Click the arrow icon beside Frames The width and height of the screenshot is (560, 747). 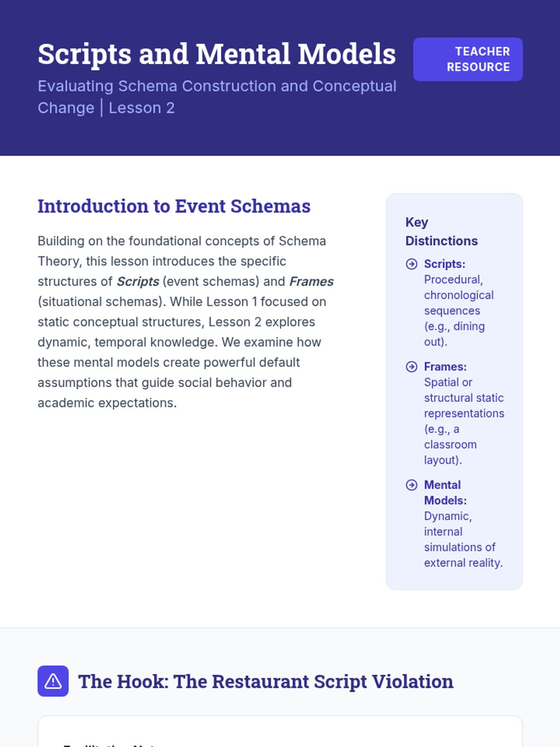[x=412, y=367]
